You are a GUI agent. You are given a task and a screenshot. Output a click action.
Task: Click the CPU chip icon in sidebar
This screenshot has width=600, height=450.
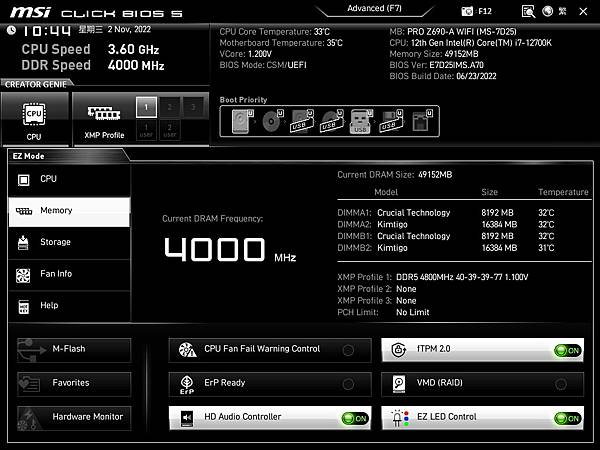(24, 180)
